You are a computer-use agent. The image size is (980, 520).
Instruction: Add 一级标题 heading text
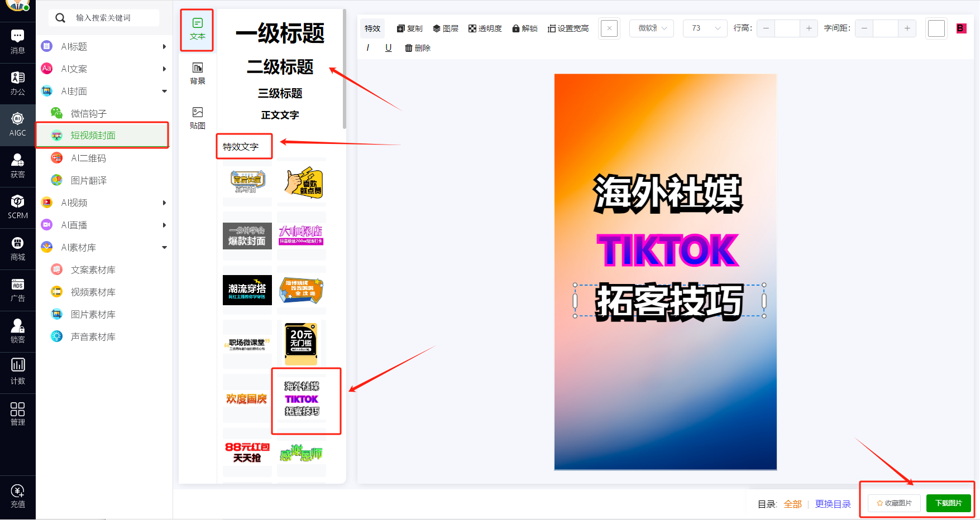tap(280, 33)
